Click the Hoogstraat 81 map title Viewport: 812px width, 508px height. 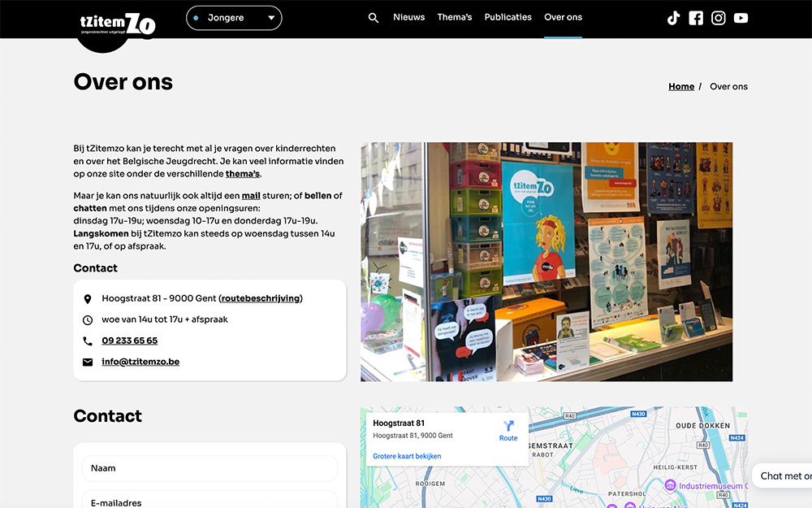(x=399, y=423)
